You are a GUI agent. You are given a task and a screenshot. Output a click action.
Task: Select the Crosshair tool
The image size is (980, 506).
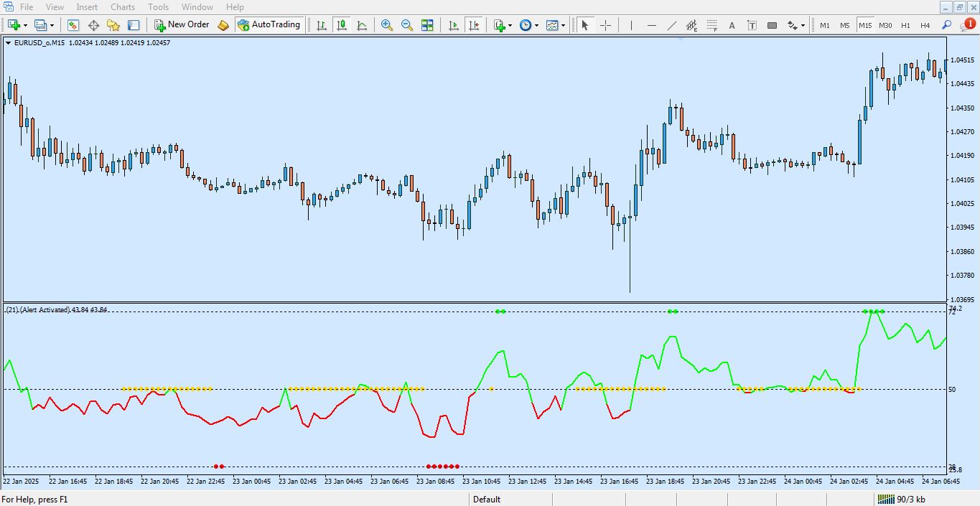pyautogui.click(x=605, y=25)
